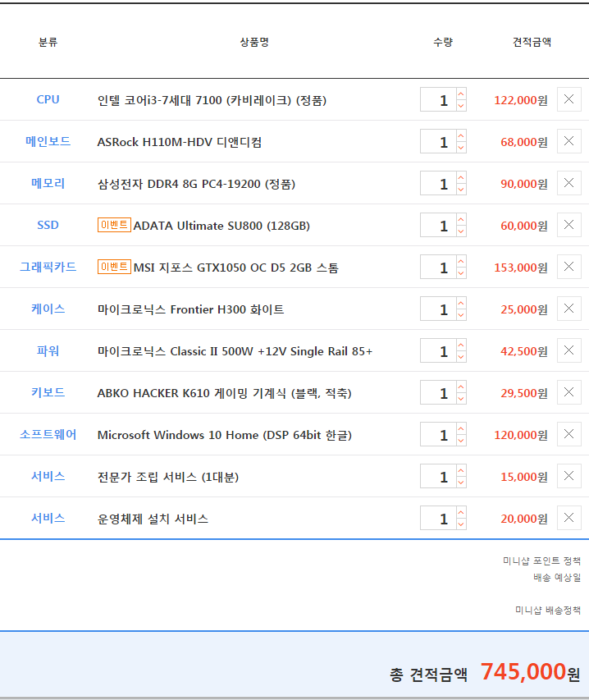Open the 미니샵 배송정책 link

point(548,610)
